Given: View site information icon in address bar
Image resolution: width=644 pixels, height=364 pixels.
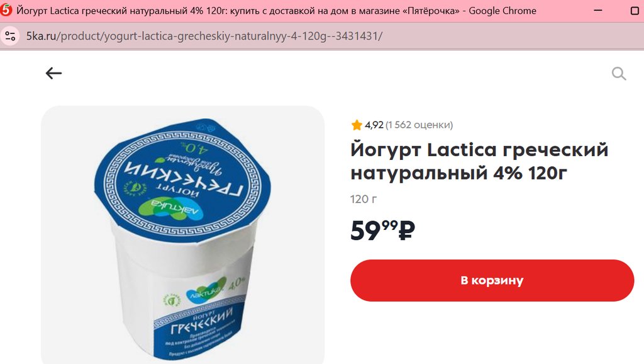Looking at the screenshot, I should point(10,36).
